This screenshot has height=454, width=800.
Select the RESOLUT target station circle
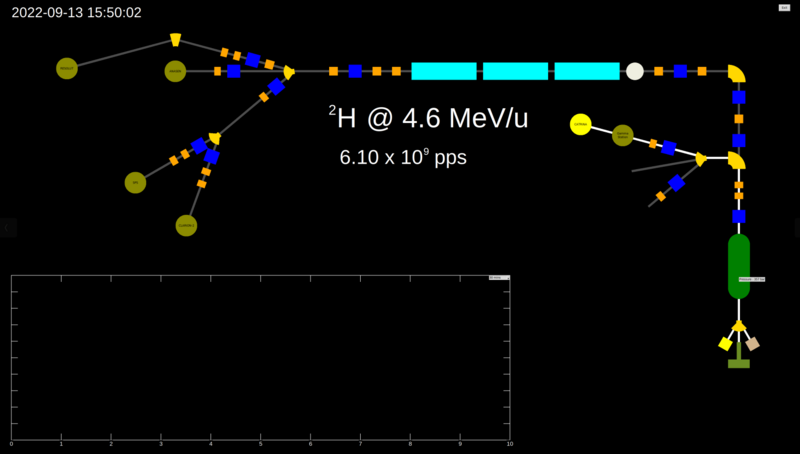67,68
